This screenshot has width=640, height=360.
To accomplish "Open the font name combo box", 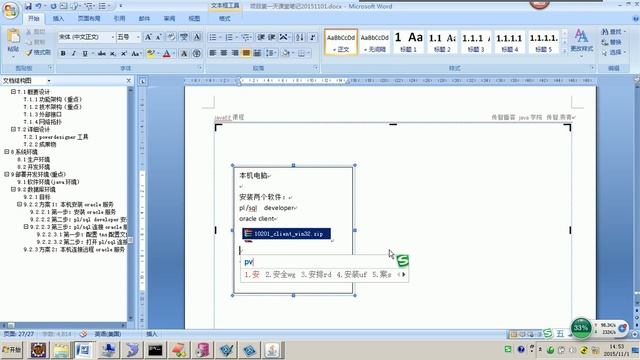I will coord(86,37).
